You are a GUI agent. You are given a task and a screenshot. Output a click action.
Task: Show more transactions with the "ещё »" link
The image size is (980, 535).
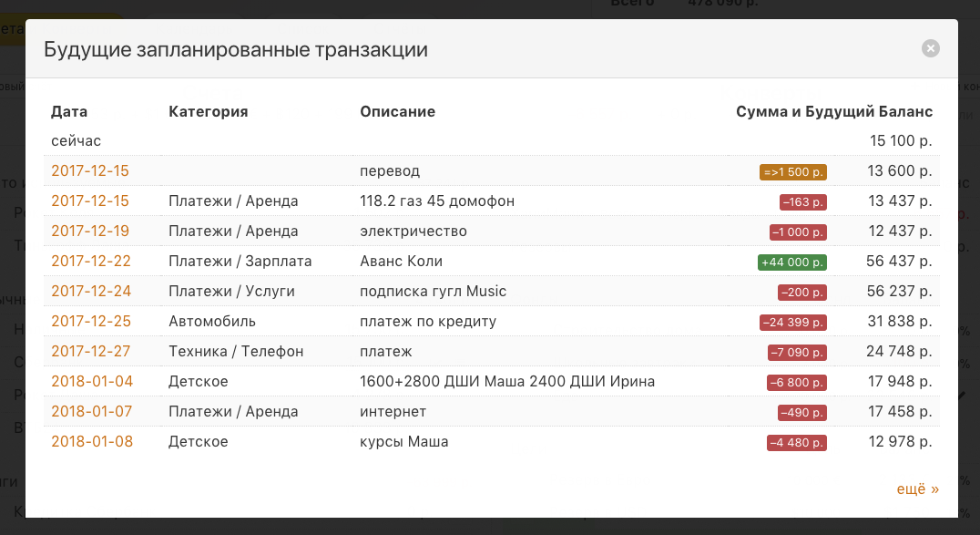point(917,489)
